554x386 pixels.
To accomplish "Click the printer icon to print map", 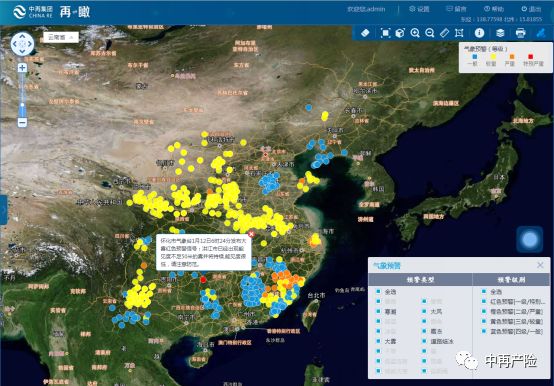I will (x=520, y=33).
